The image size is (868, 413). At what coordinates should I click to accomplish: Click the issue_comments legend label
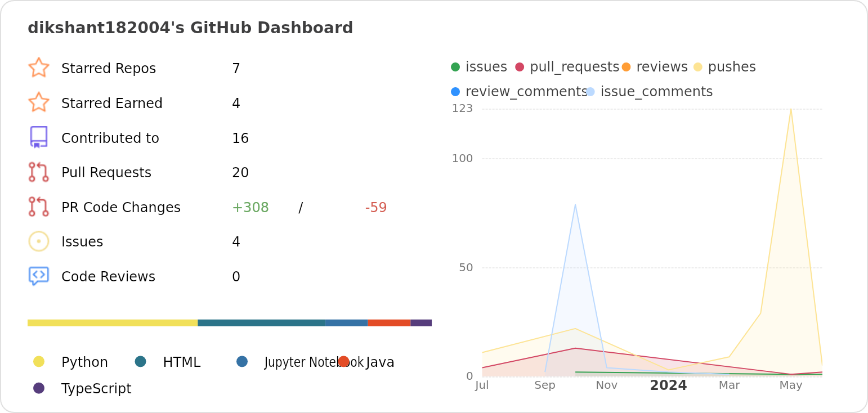[656, 92]
